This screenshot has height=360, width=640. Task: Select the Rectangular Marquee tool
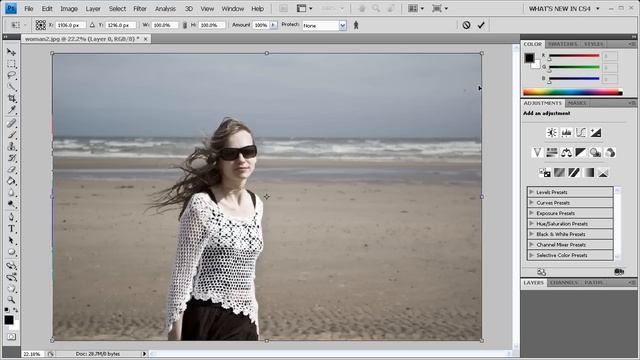coord(11,64)
